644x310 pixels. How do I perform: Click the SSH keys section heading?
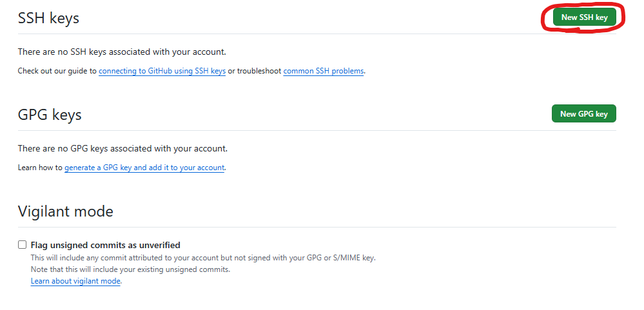pyautogui.click(x=48, y=18)
